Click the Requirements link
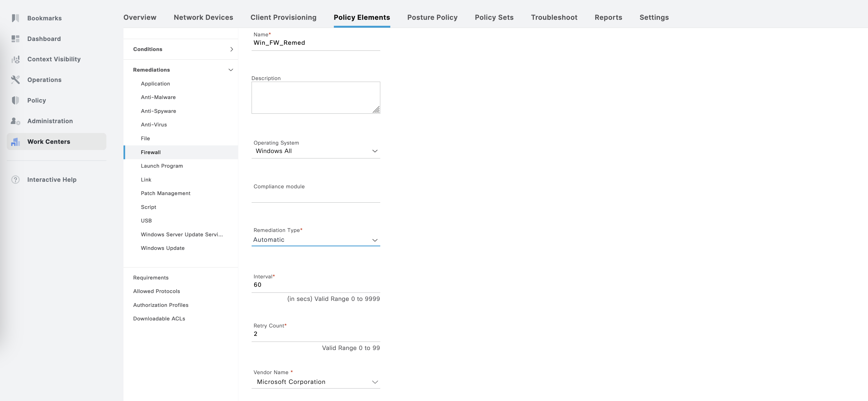868x401 pixels. 151,278
